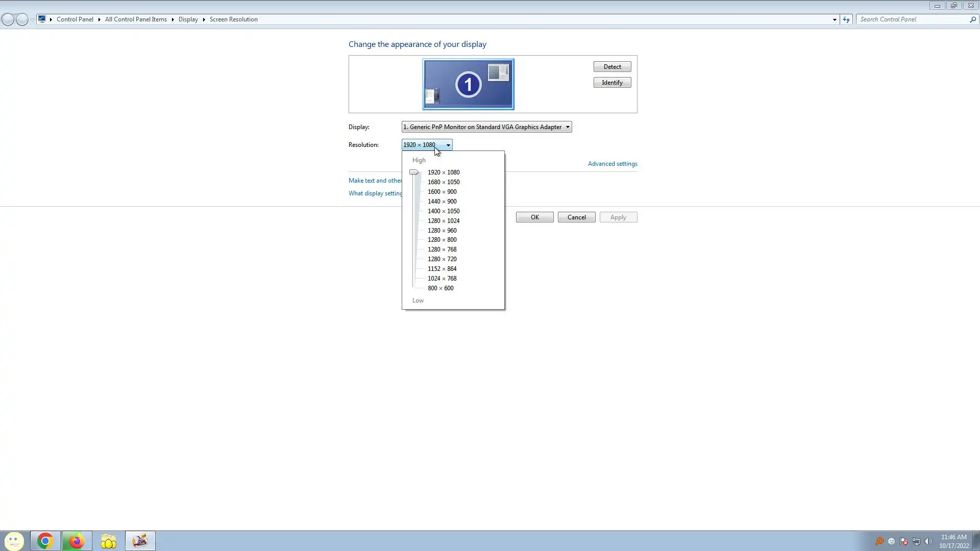Viewport: 980px width, 551px height.
Task: Navigate to Display in the breadcrumb
Action: click(188, 19)
